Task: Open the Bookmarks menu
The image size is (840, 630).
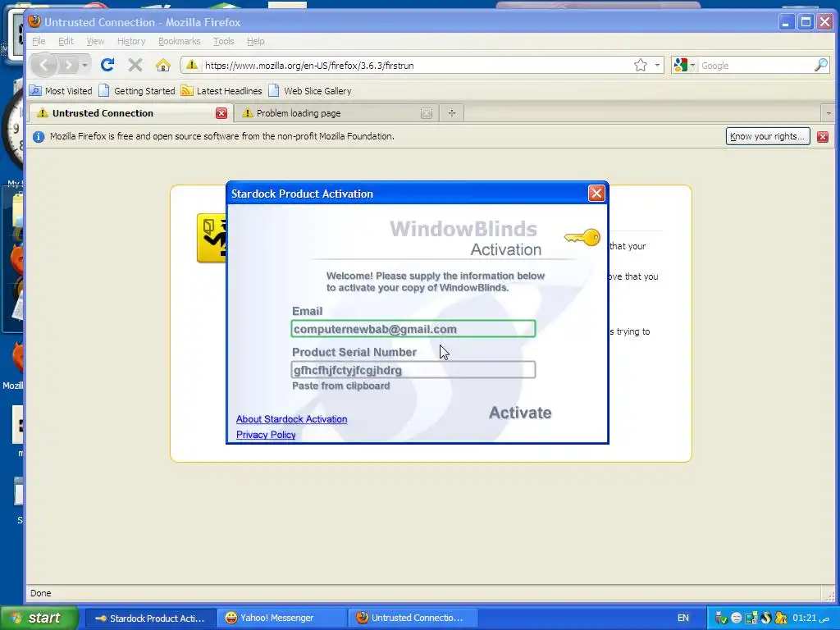Action: point(180,41)
